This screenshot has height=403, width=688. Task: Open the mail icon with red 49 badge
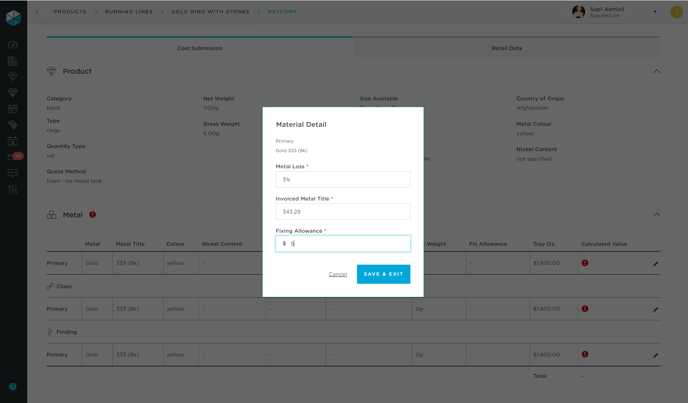[15, 156]
